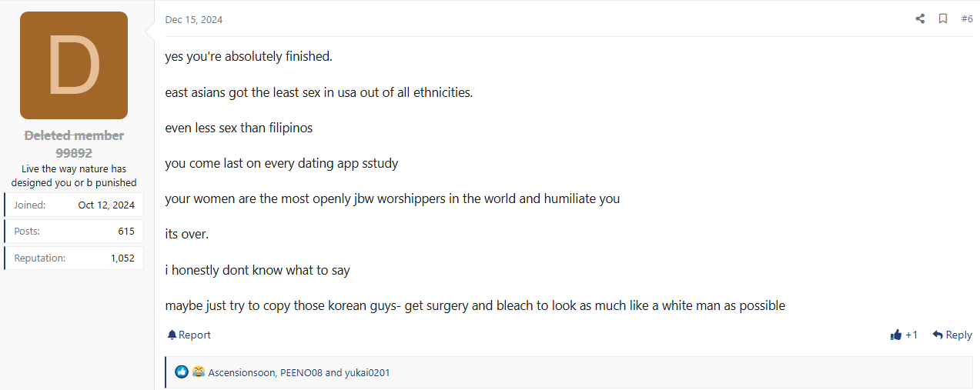Click the laughing emoji reaction icon
Image resolution: width=980 pixels, height=390 pixels.
pyautogui.click(x=199, y=372)
